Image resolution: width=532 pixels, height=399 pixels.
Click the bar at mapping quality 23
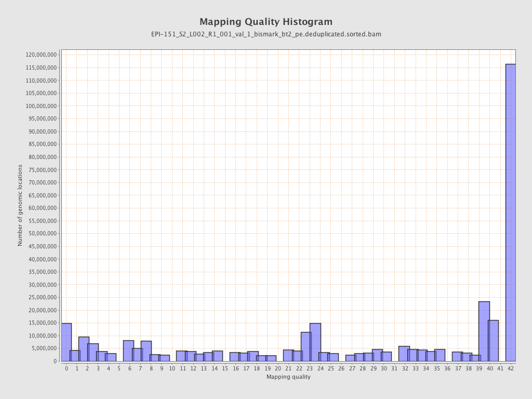coord(307,347)
